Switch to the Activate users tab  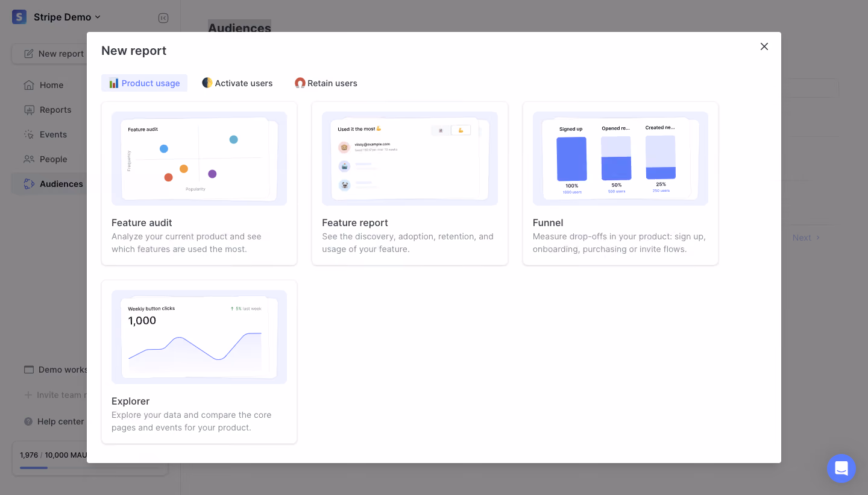pyautogui.click(x=237, y=83)
